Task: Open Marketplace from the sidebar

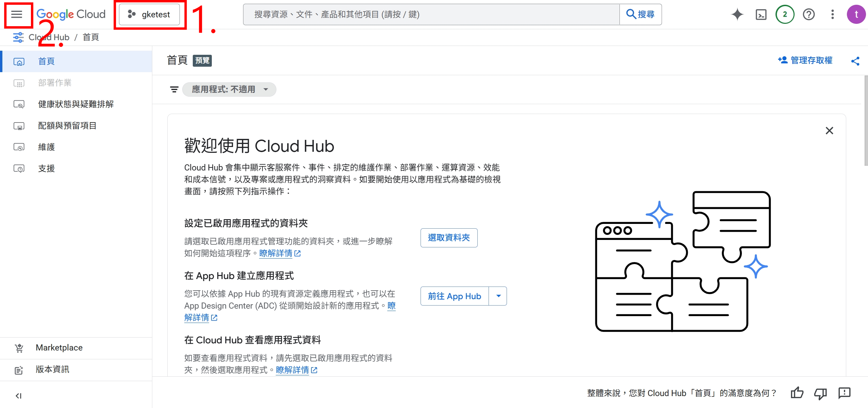Action: click(76, 348)
